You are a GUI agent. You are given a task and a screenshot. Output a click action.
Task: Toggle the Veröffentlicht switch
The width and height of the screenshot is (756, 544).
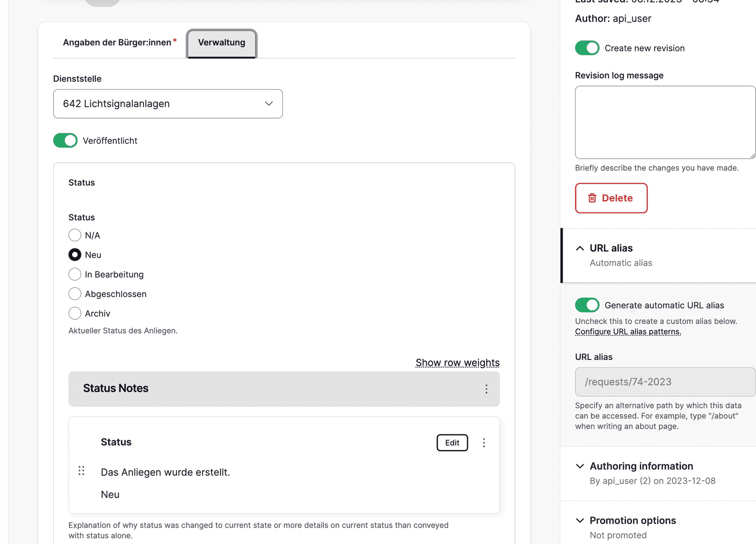pyautogui.click(x=65, y=141)
